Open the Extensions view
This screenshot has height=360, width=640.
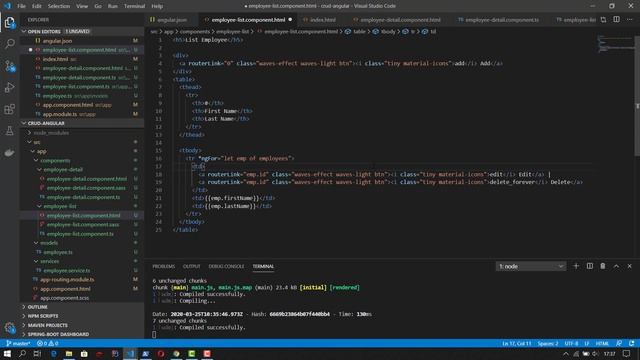point(9,109)
